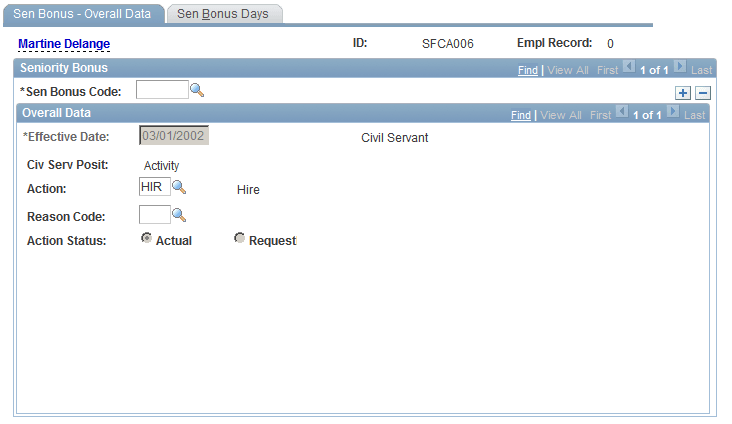Click the Overall Data section title

tap(56, 113)
